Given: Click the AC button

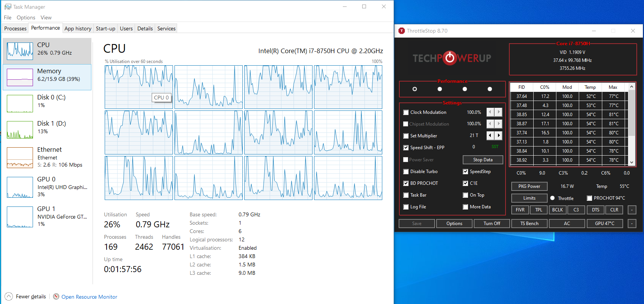Looking at the screenshot, I should tap(567, 224).
